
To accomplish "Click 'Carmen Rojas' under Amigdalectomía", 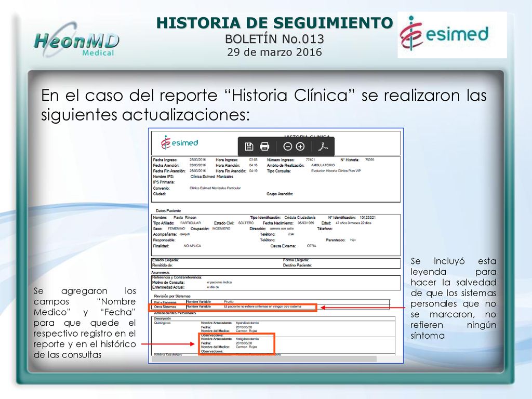I will click(x=246, y=347).
